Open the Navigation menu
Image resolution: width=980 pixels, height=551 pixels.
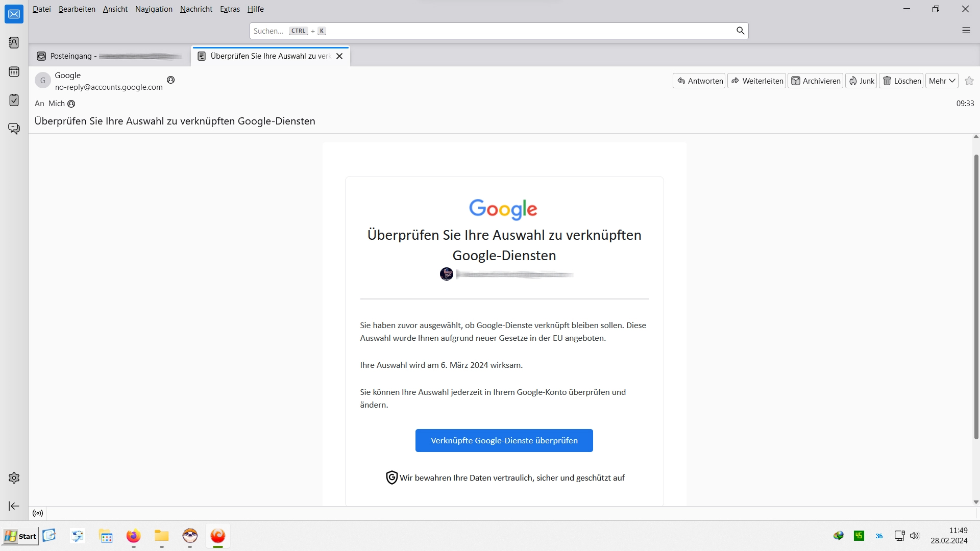(154, 9)
